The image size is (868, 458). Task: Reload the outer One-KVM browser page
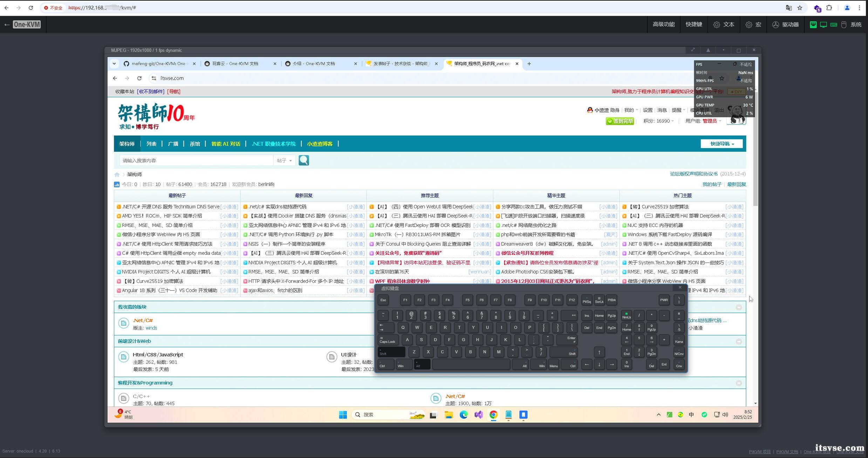(31, 8)
